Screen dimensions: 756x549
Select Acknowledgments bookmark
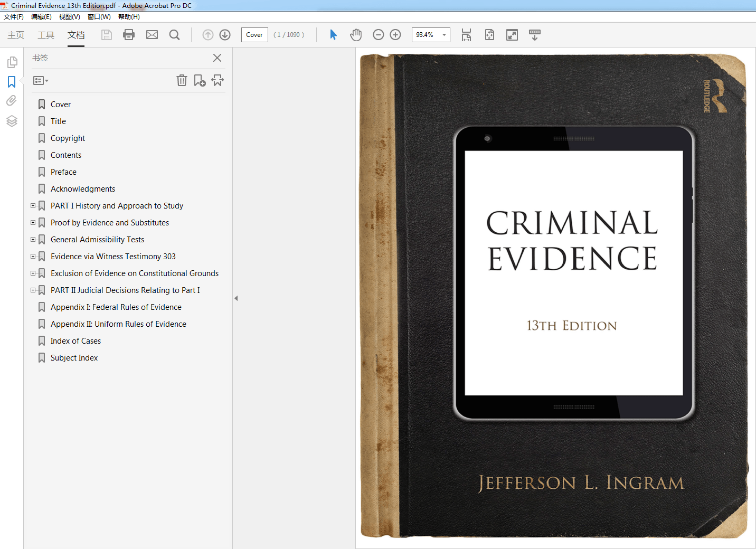click(x=83, y=189)
